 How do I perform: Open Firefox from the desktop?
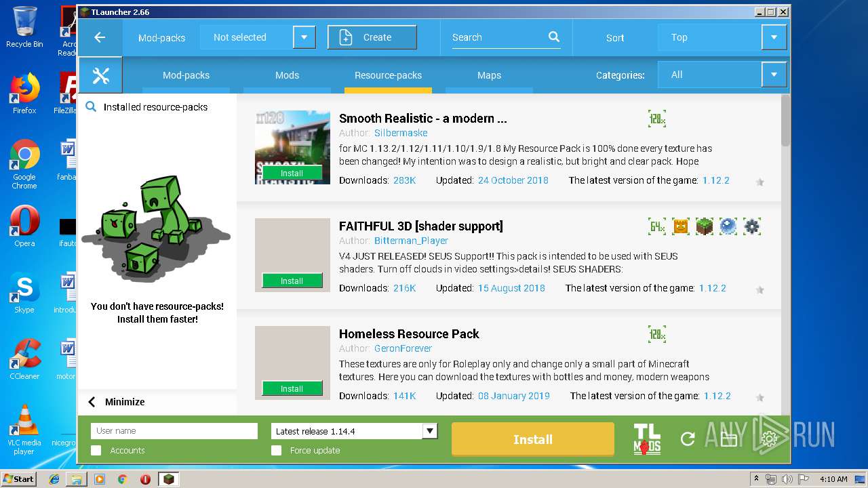(24, 94)
